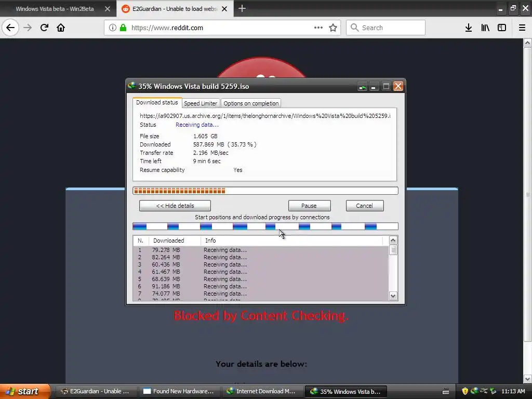Image resolution: width=532 pixels, height=399 pixels.
Task: Click the Safely Remove Hardware tray icon
Action: coord(484,391)
